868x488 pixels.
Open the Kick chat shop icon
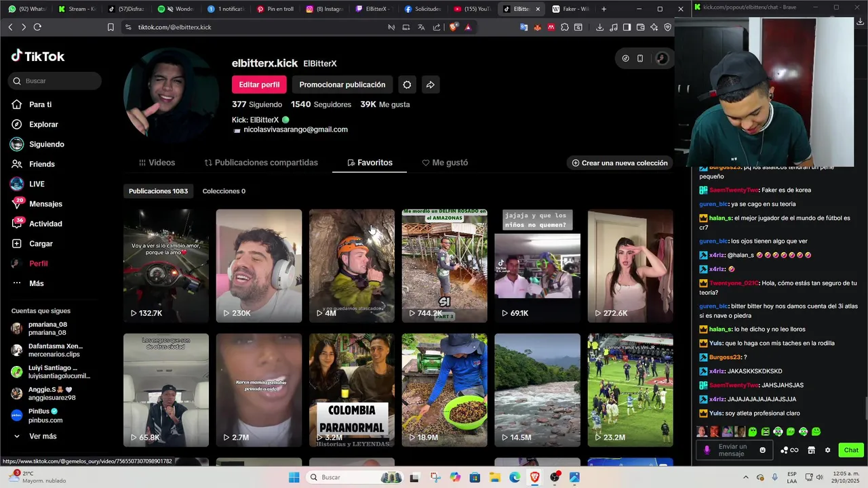[811, 450]
